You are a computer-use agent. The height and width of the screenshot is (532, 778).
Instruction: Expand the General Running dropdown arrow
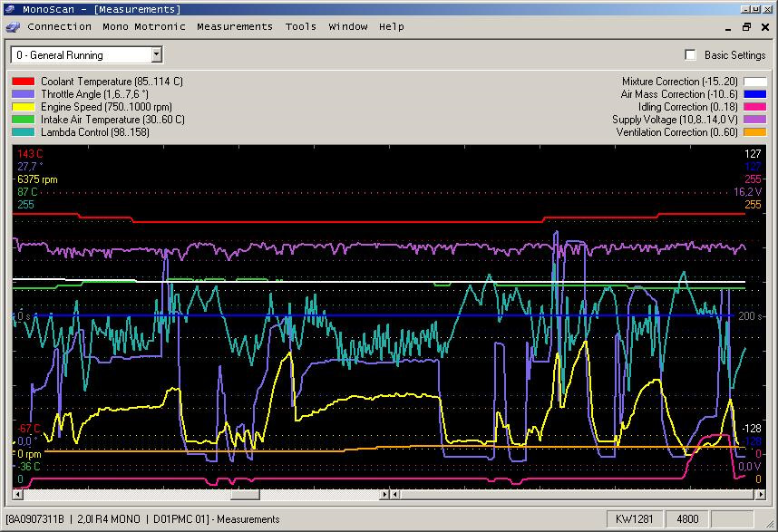click(x=156, y=54)
